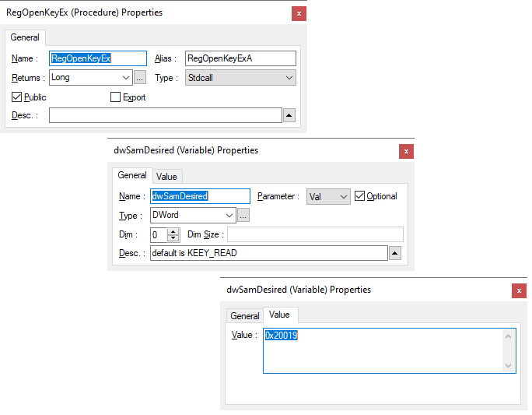Viewport: 532px width, 415px height.
Task: Close the bottom dwSamDesired Variable Properties window
Action: (519, 290)
